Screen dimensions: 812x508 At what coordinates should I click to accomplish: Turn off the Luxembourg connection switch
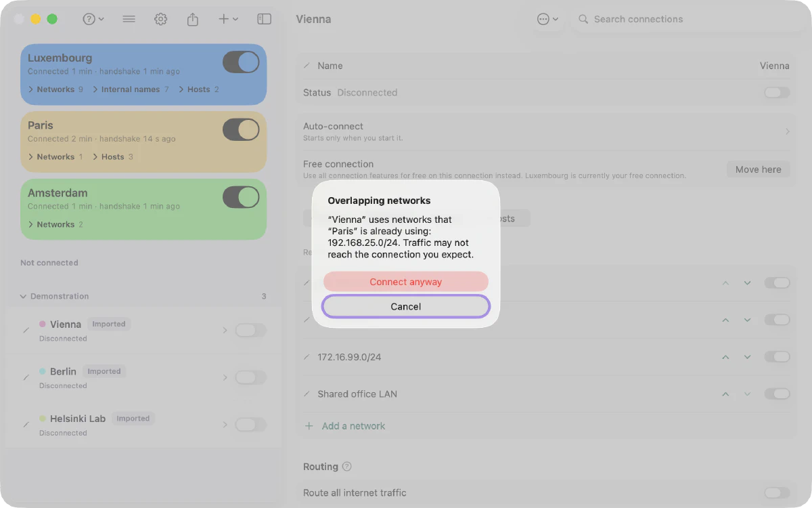coord(241,62)
